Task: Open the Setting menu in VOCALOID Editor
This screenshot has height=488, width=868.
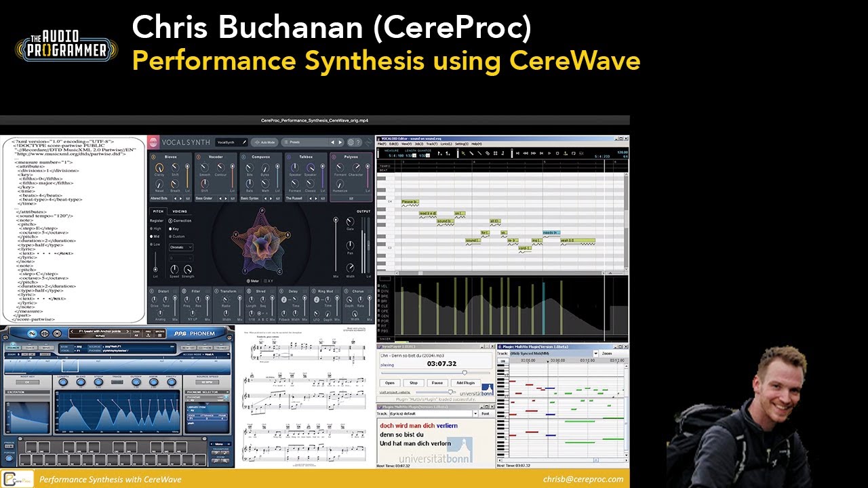Action: point(462,144)
